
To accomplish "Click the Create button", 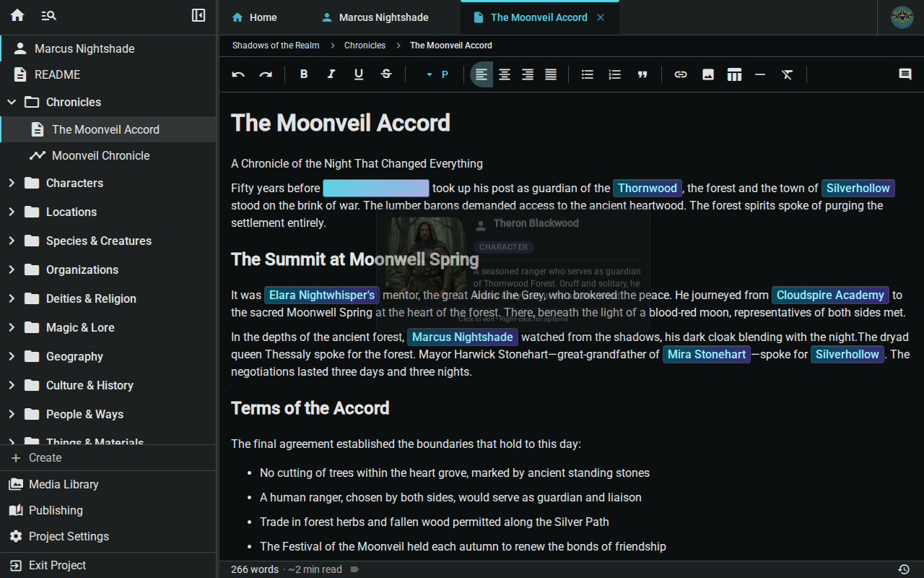I will (108, 457).
